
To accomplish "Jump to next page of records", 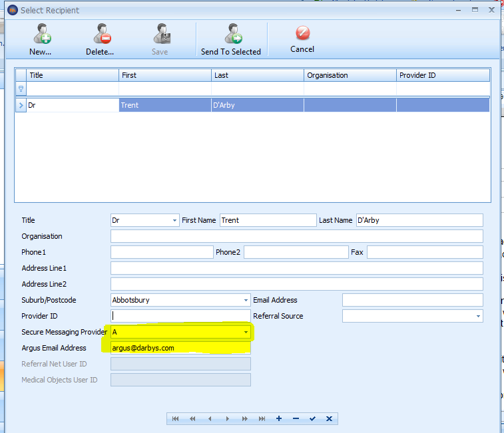I will point(244,418).
